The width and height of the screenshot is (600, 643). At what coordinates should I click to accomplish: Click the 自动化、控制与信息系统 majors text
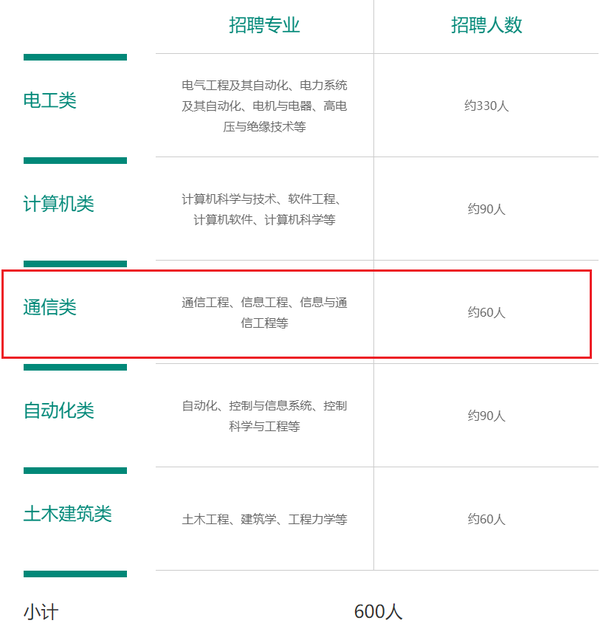pos(265,416)
